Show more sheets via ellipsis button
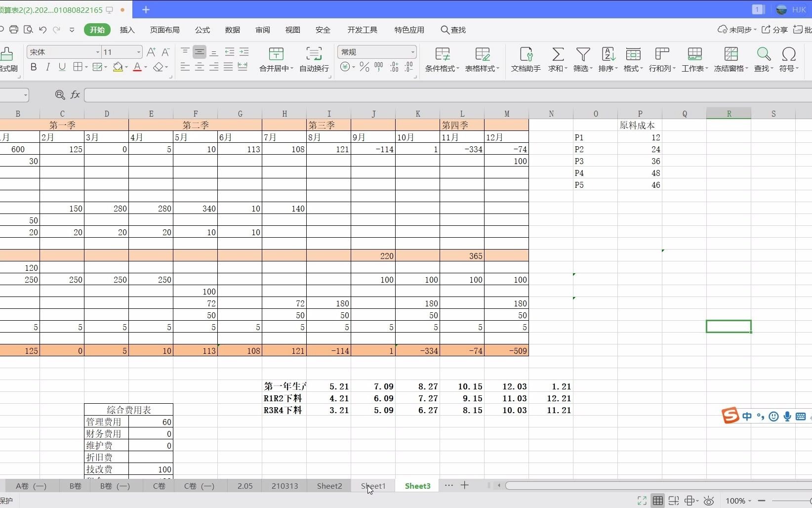This screenshot has height=508, width=812. [x=448, y=485]
